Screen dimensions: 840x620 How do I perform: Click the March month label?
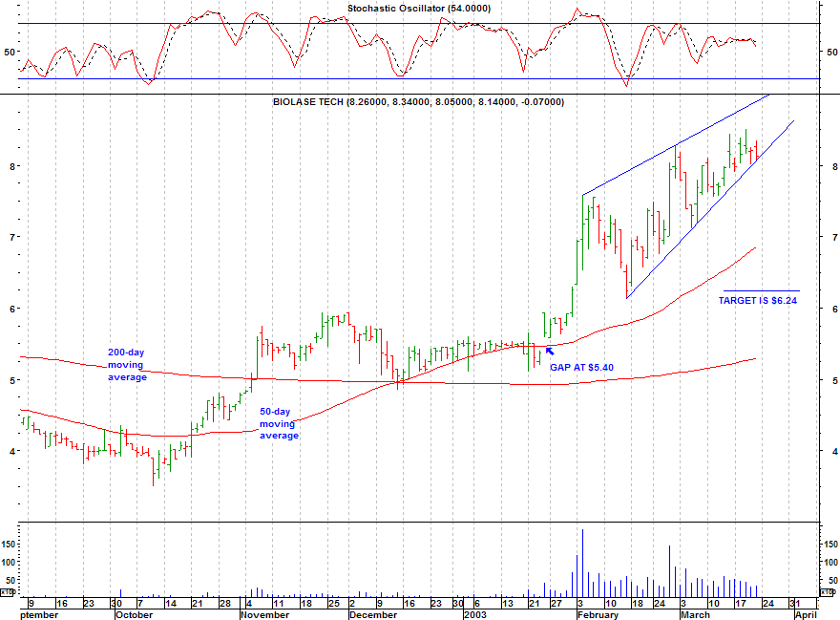point(695,614)
